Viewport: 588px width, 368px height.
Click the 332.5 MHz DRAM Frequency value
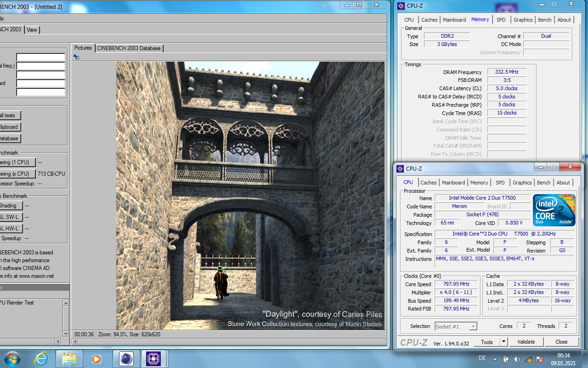click(507, 72)
